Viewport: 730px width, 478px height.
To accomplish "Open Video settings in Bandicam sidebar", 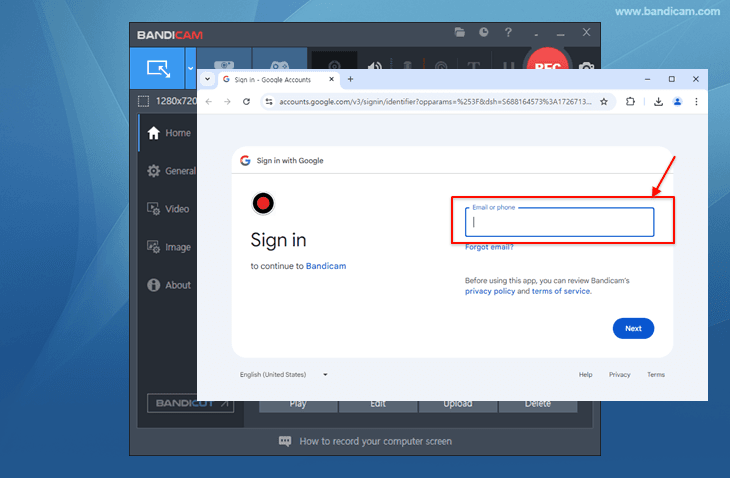I will point(168,209).
